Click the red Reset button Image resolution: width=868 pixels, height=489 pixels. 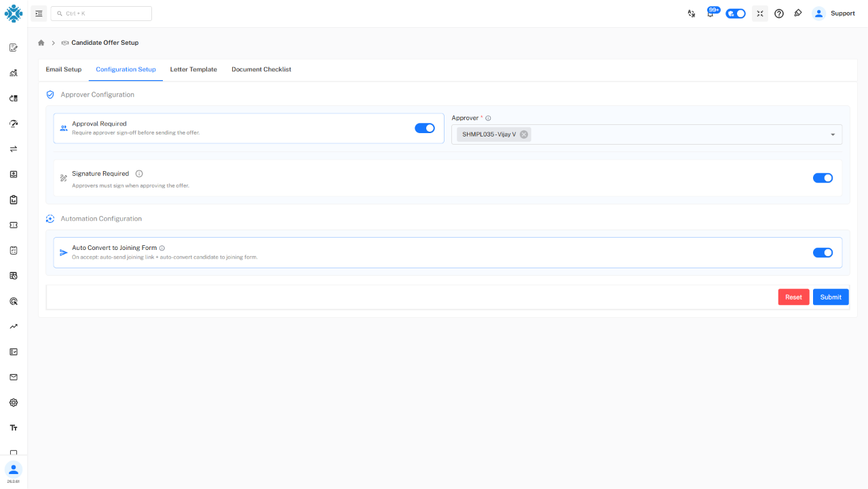point(793,297)
